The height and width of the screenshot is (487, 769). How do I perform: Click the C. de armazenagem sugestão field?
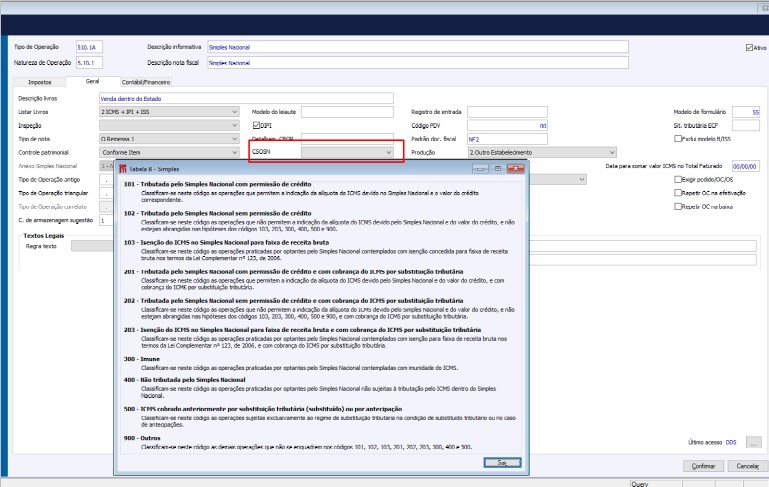click(x=106, y=220)
